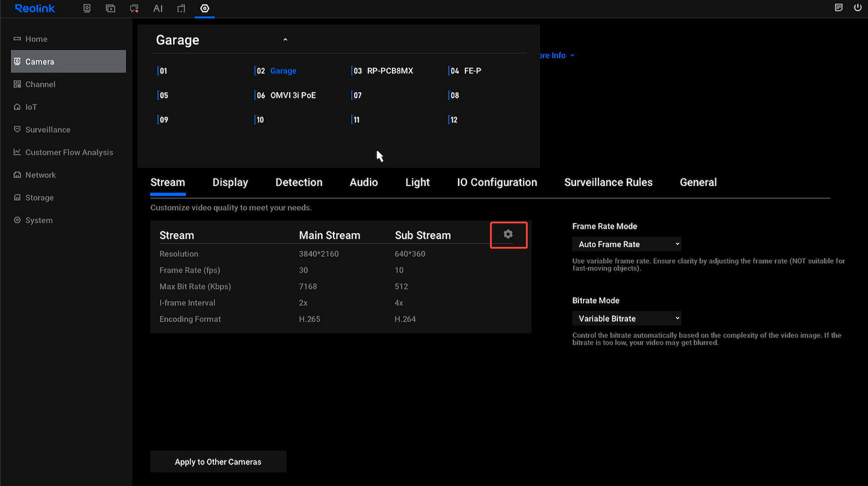Switch to the Stream tab
868x486 pixels.
point(168,182)
